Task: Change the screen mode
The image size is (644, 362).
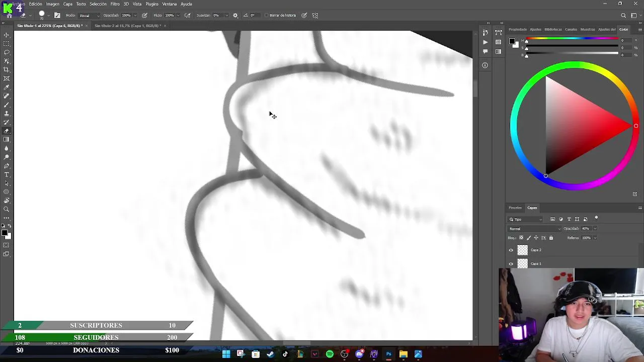Action: 7,254
